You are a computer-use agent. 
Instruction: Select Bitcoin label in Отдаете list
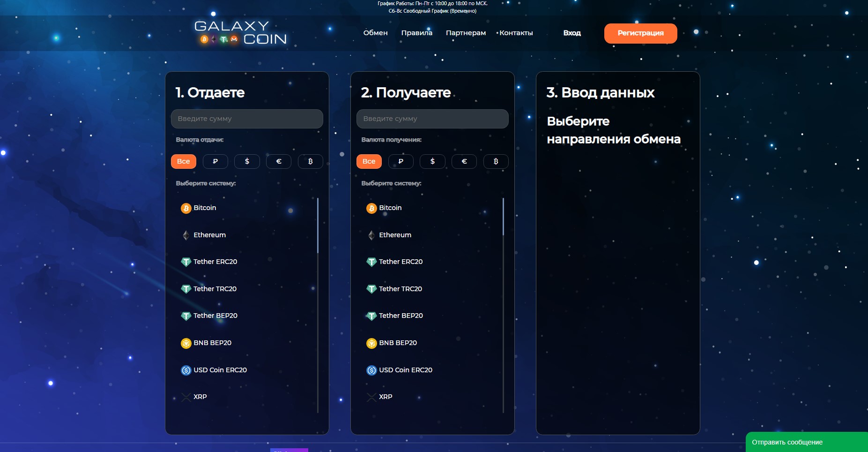(205, 208)
